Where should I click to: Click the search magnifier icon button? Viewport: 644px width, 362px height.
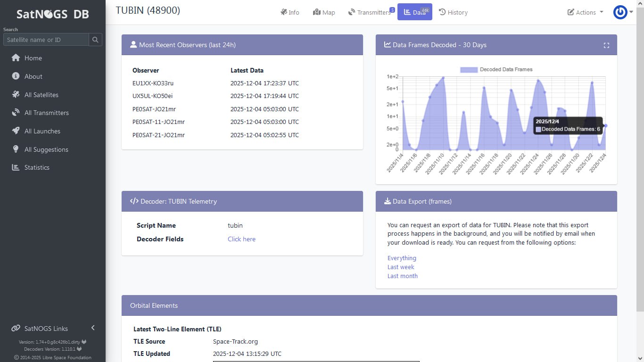pyautogui.click(x=95, y=40)
